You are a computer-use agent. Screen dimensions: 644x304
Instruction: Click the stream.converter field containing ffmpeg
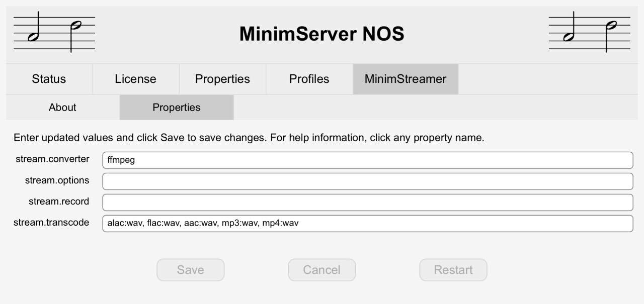[x=367, y=160]
